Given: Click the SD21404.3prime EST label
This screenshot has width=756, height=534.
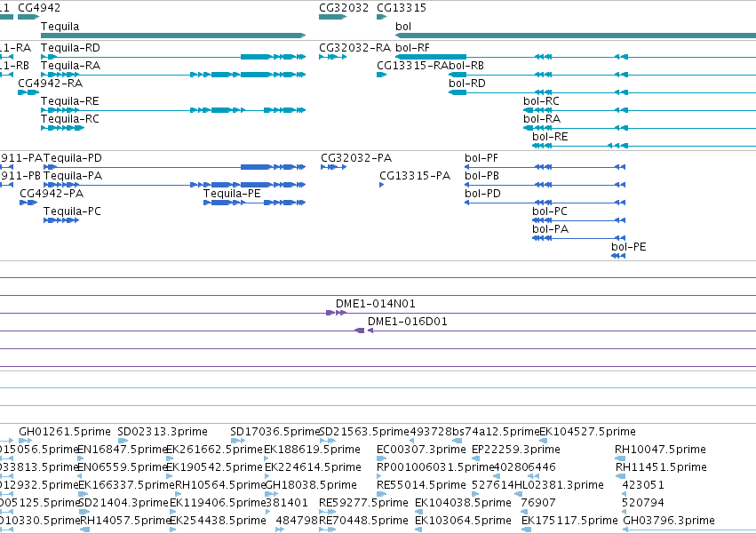Looking at the screenshot, I should point(123,503).
